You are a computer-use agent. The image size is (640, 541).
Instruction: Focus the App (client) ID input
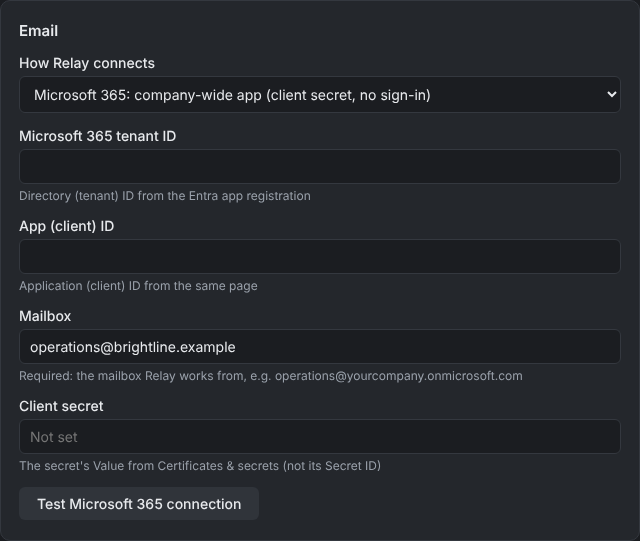(x=320, y=256)
